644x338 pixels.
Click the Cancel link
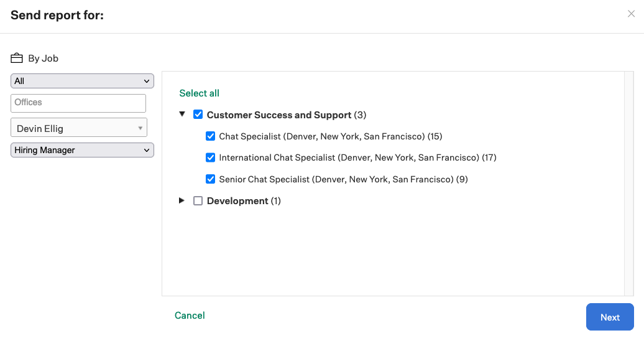pyautogui.click(x=190, y=316)
